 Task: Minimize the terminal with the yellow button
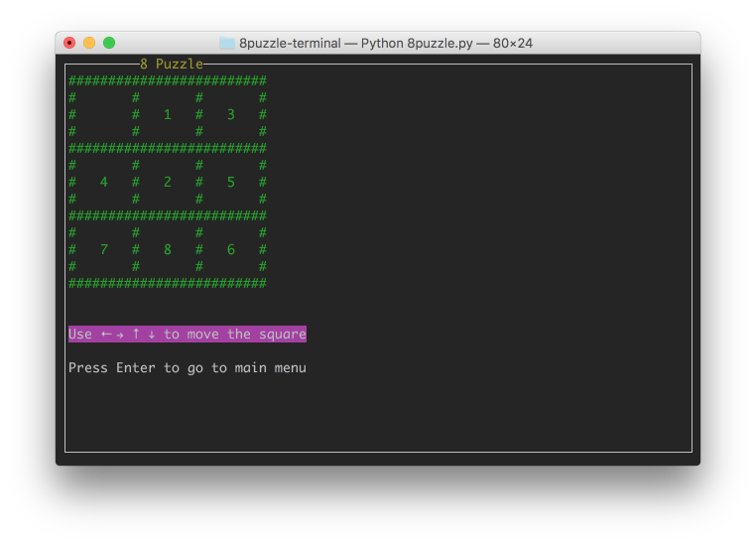pos(89,43)
